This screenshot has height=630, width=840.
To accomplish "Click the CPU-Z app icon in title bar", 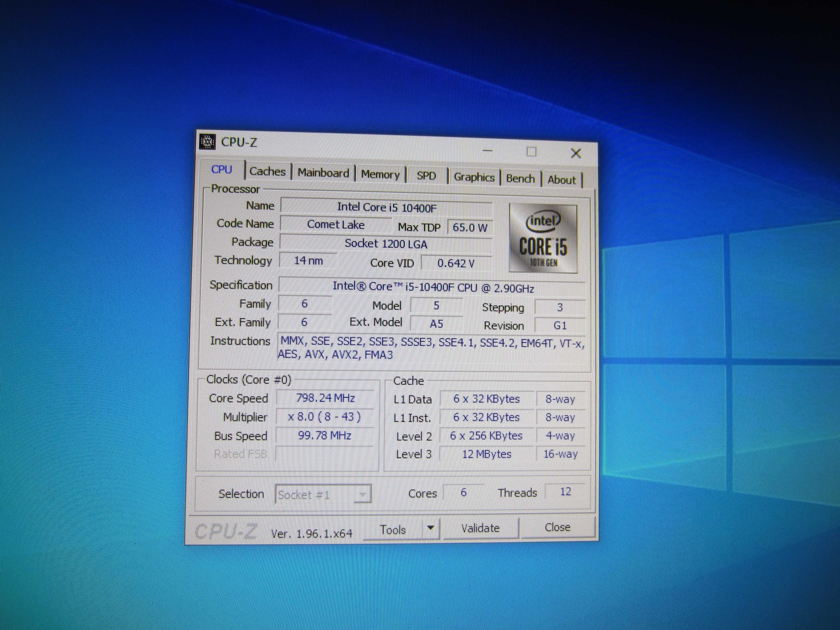I will [207, 142].
